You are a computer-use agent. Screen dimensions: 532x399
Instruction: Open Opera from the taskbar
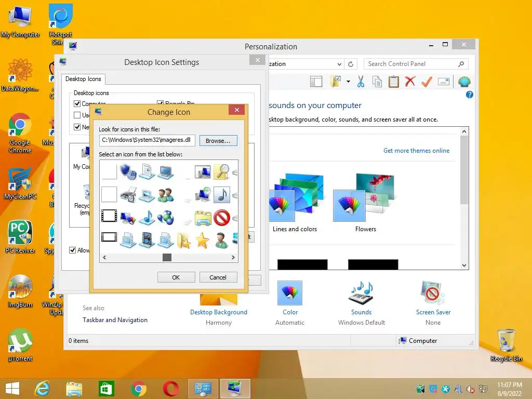coord(170,389)
